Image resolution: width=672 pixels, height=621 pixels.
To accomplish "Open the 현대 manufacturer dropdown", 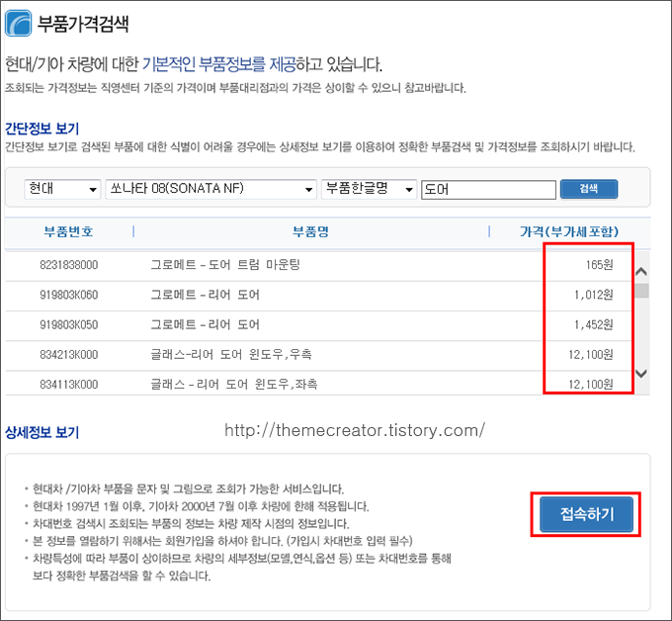I will (x=62, y=189).
